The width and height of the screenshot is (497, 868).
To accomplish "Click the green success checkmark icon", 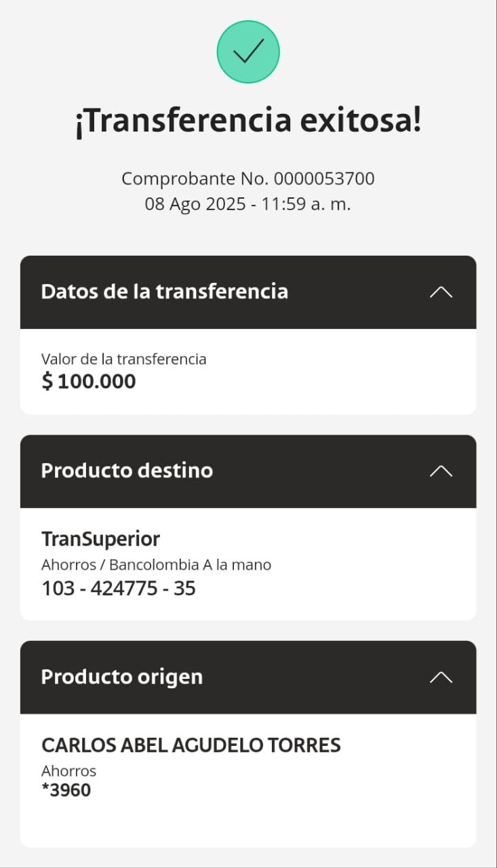I will [248, 52].
